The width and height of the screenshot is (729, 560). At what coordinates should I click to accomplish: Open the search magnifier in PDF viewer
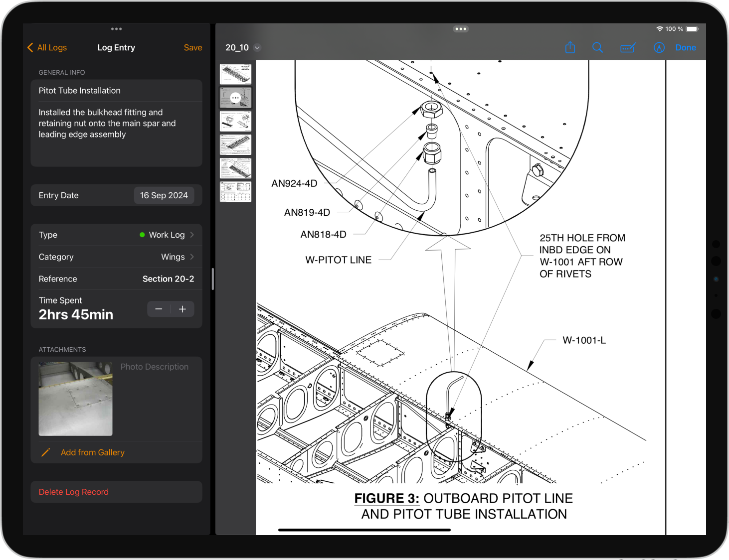tap(597, 47)
